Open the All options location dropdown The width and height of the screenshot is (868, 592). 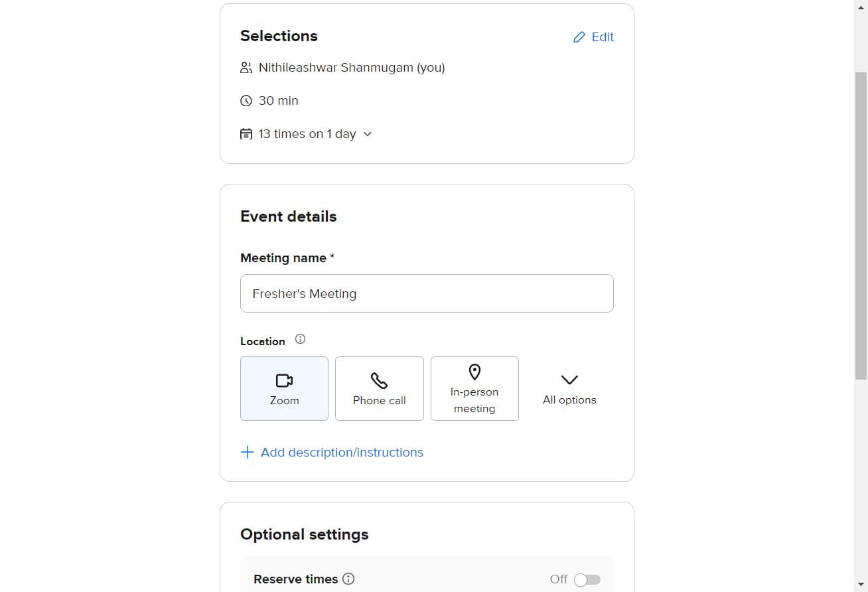tap(569, 388)
